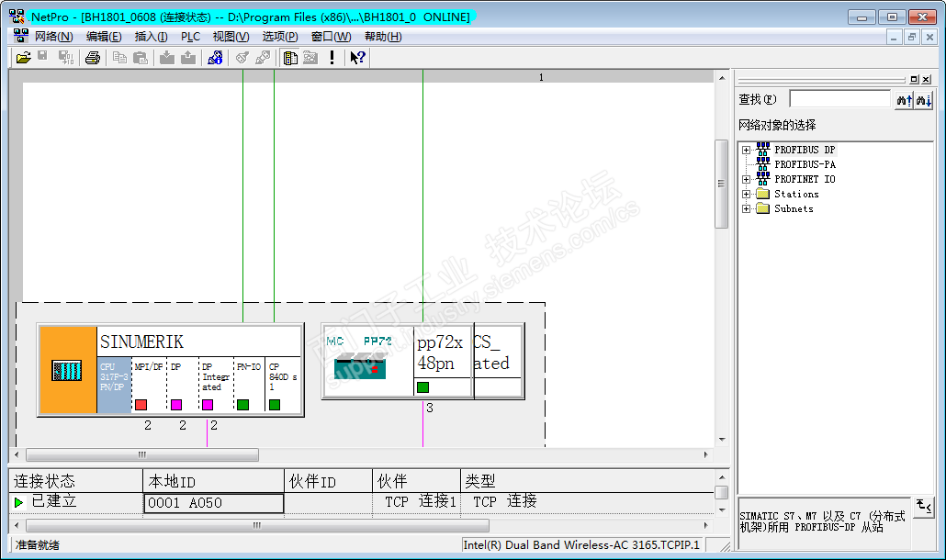Open the 帮助(H) menu
The width and height of the screenshot is (946, 560).
tap(383, 36)
